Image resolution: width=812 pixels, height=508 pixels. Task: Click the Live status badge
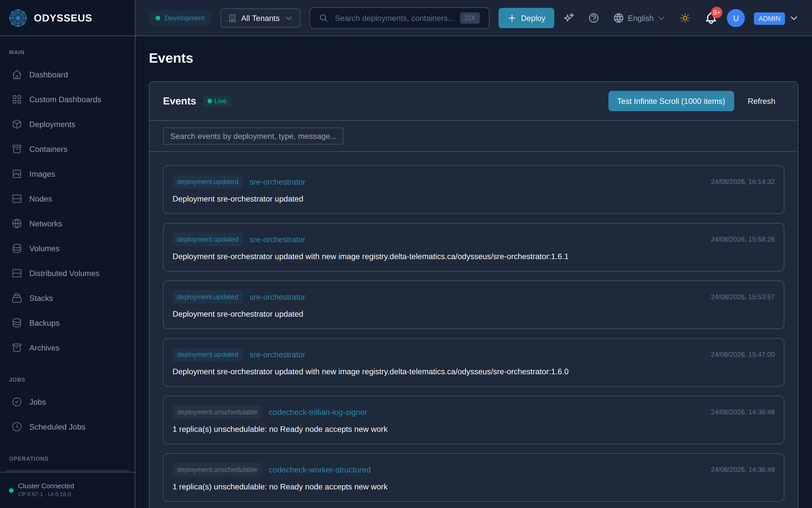tap(217, 101)
